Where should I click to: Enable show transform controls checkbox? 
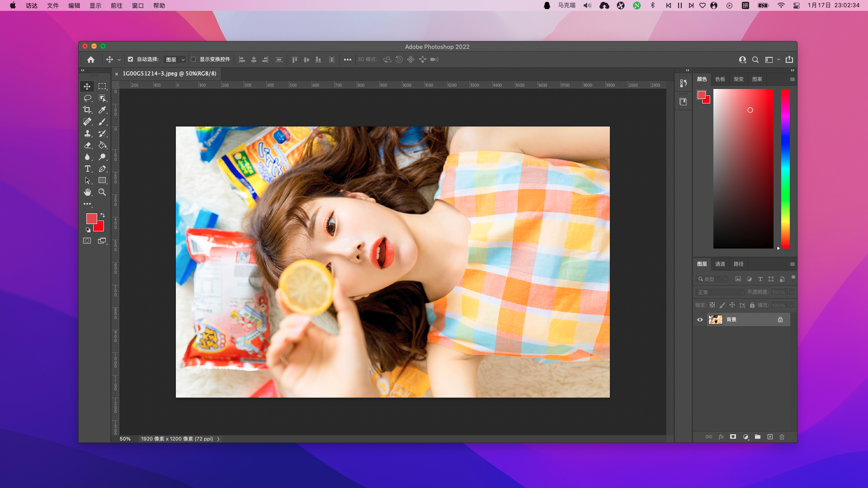[x=193, y=59]
